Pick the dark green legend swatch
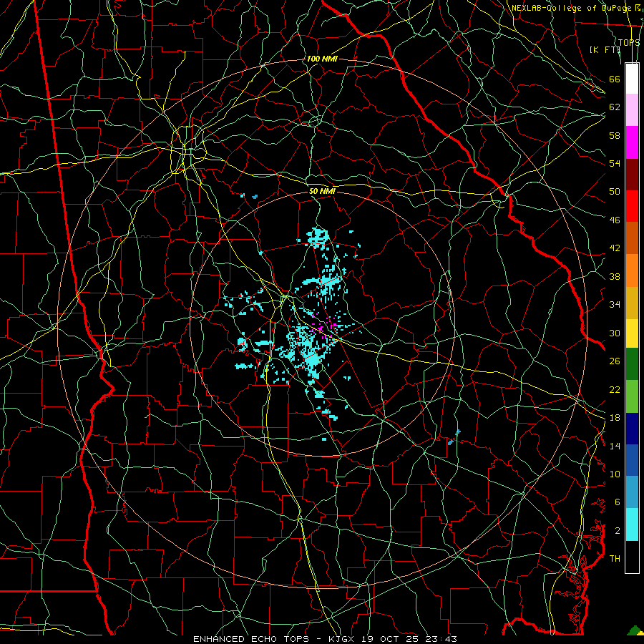The height and width of the screenshot is (644, 644). point(632,364)
